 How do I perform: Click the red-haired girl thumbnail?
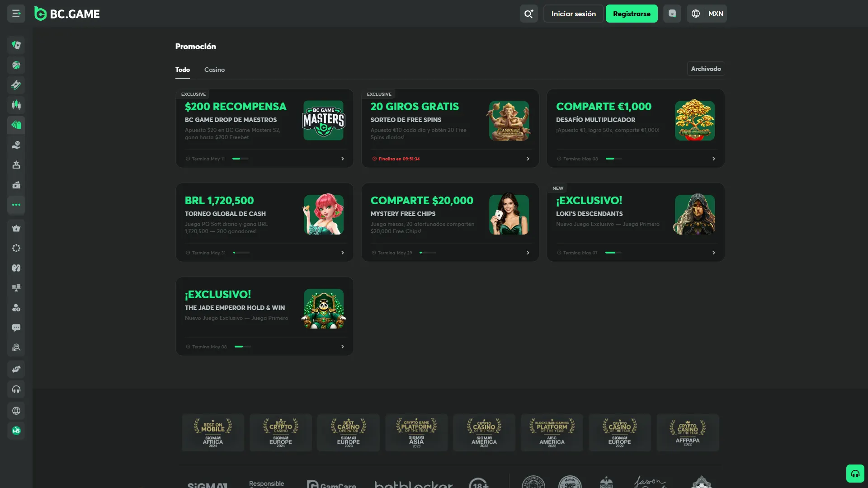(324, 215)
